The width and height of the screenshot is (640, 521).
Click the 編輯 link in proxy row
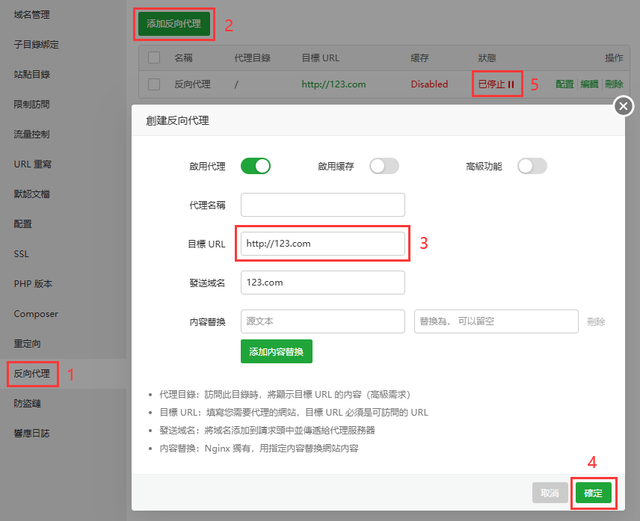590,85
